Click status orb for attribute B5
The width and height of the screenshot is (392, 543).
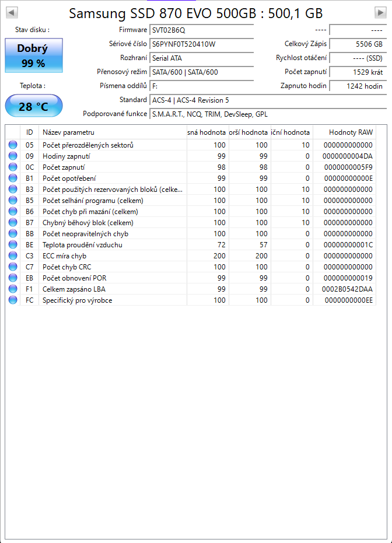[13, 200]
